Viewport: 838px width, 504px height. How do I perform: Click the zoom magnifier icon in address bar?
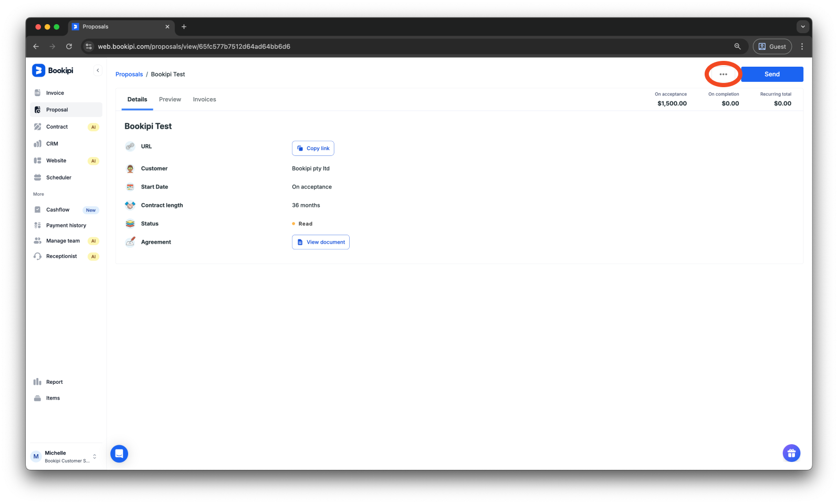(x=737, y=46)
